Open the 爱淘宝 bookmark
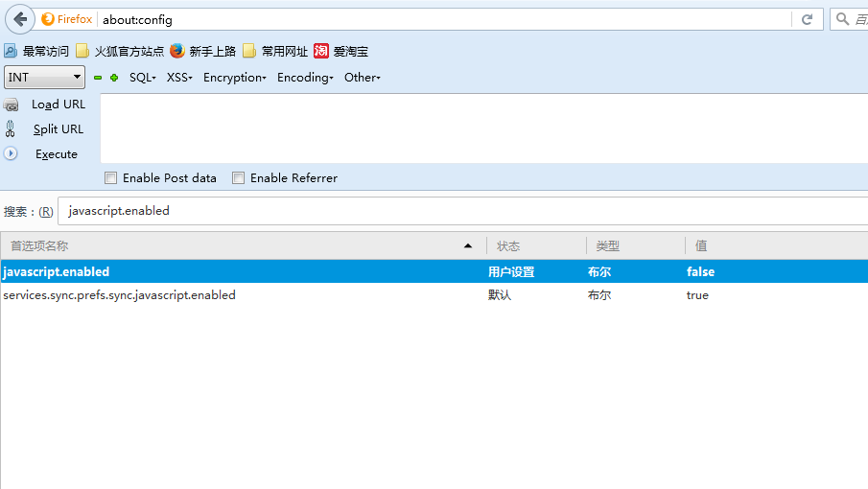This screenshot has height=489, width=868. coord(341,52)
